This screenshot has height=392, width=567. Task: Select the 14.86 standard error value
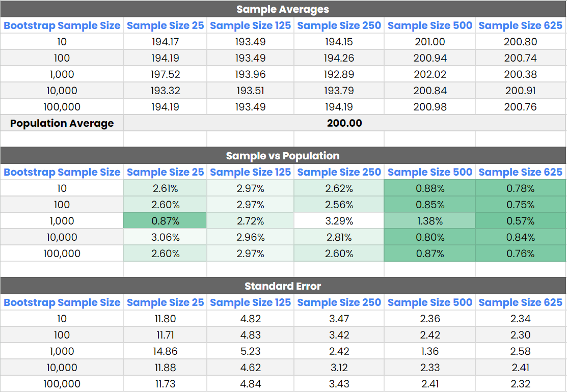tap(166, 351)
